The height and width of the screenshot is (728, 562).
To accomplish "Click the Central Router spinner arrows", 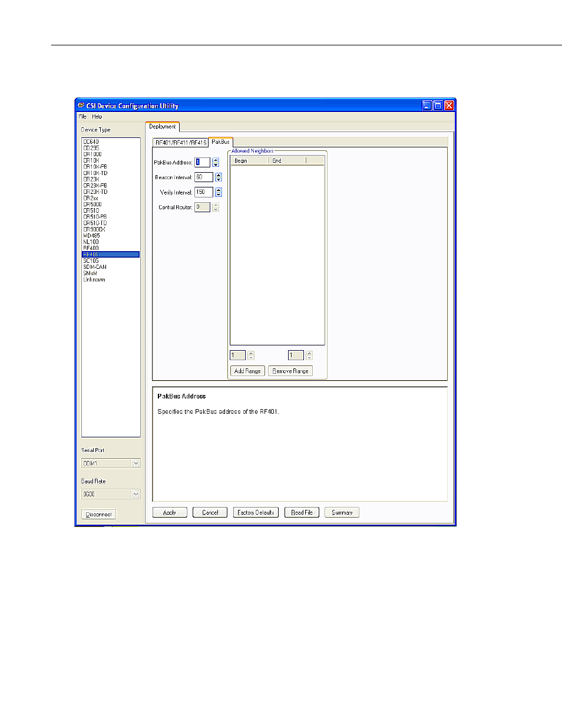I will coord(216,207).
